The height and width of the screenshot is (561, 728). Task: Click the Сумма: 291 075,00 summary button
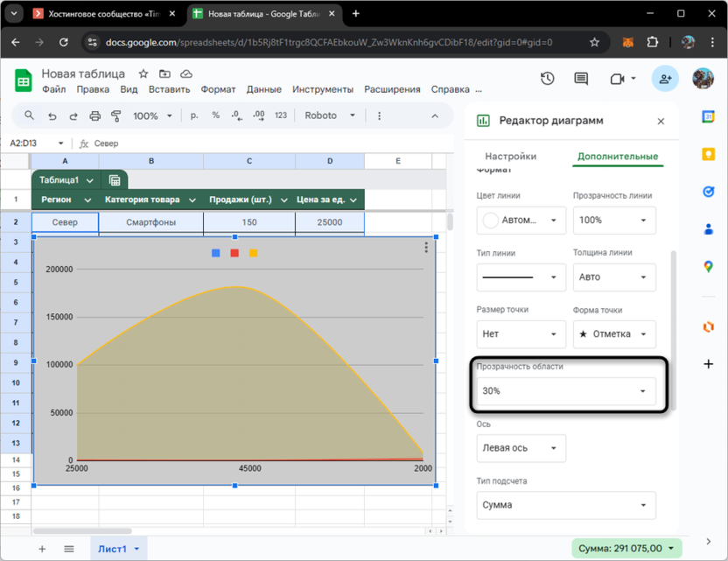pyautogui.click(x=626, y=549)
